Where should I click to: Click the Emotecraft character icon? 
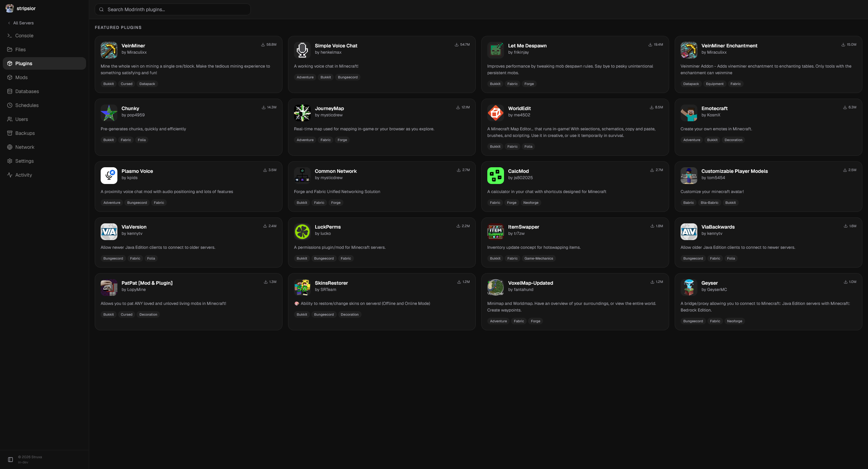[x=689, y=113]
